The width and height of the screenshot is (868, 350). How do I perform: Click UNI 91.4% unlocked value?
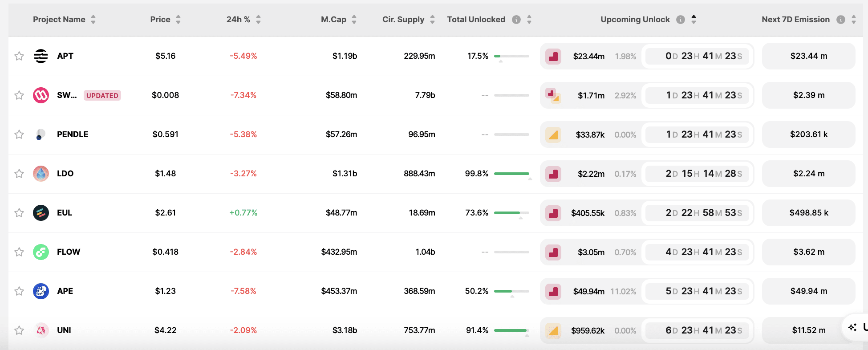[477, 330]
